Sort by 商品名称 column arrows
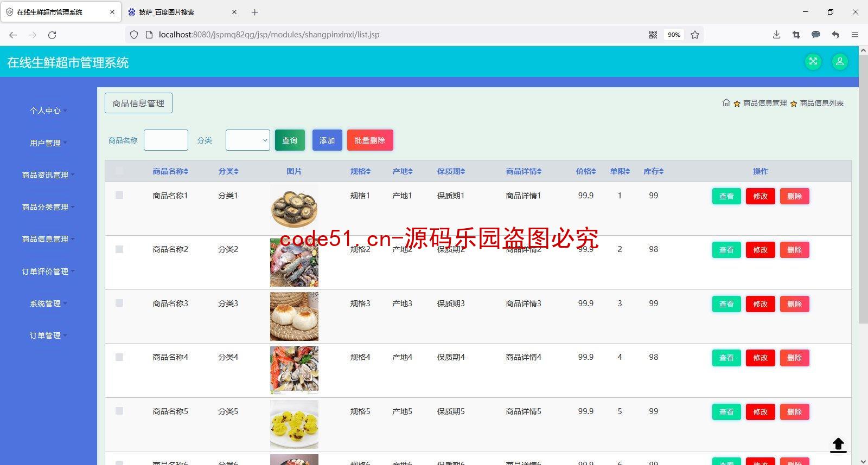 pos(186,171)
